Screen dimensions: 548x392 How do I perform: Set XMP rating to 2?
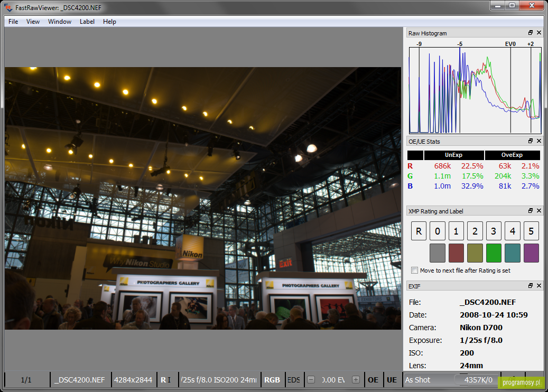pyautogui.click(x=475, y=231)
